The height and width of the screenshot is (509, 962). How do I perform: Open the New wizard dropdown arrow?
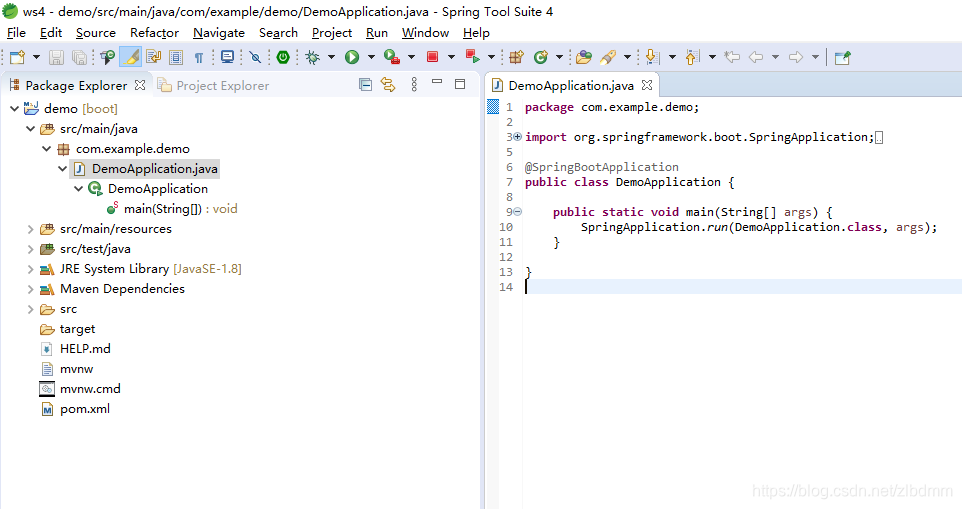point(36,57)
